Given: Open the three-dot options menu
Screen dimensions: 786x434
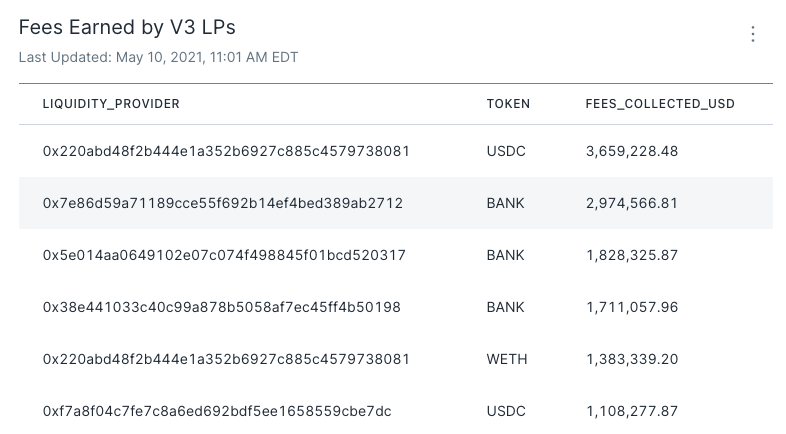Looking at the screenshot, I should [x=752, y=34].
